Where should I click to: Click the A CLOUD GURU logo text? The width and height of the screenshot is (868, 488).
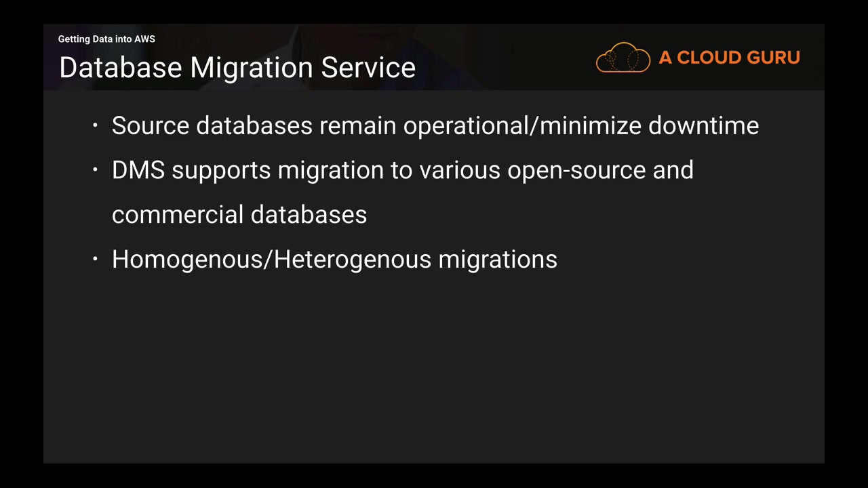pos(729,58)
